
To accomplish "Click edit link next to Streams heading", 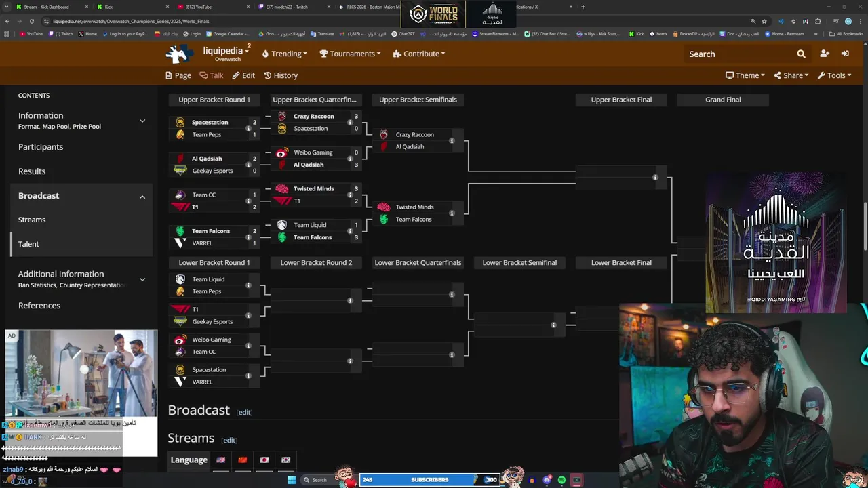I will click(x=229, y=440).
